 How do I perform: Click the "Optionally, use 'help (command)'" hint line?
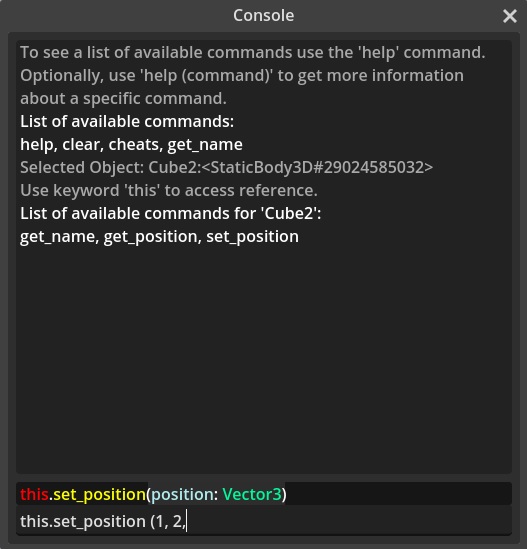242,76
